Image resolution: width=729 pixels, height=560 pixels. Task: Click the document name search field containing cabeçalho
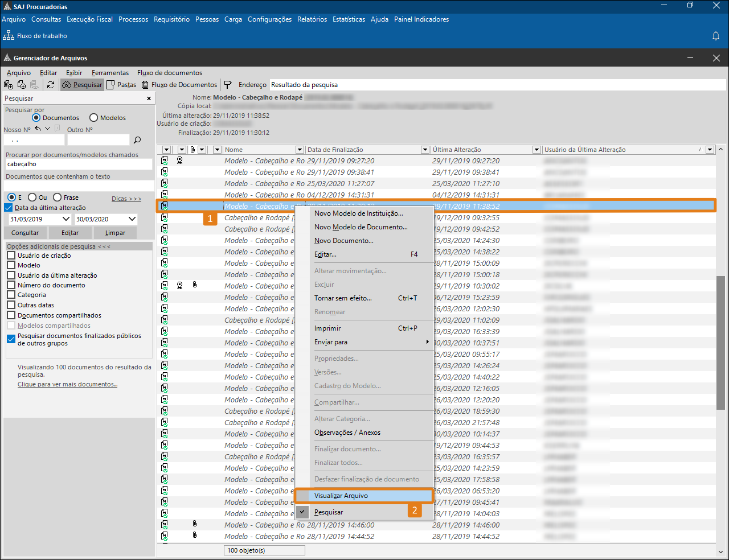click(79, 164)
